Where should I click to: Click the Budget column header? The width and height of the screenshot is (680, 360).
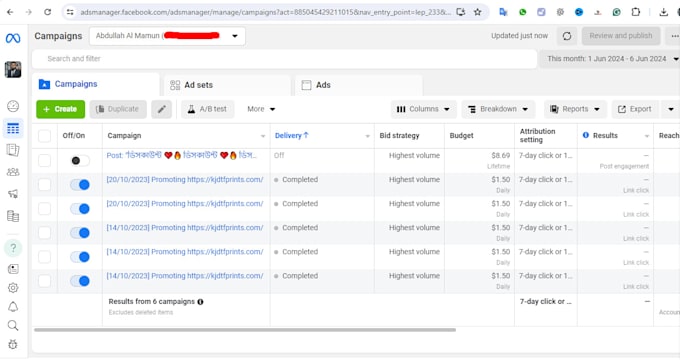[x=461, y=136]
